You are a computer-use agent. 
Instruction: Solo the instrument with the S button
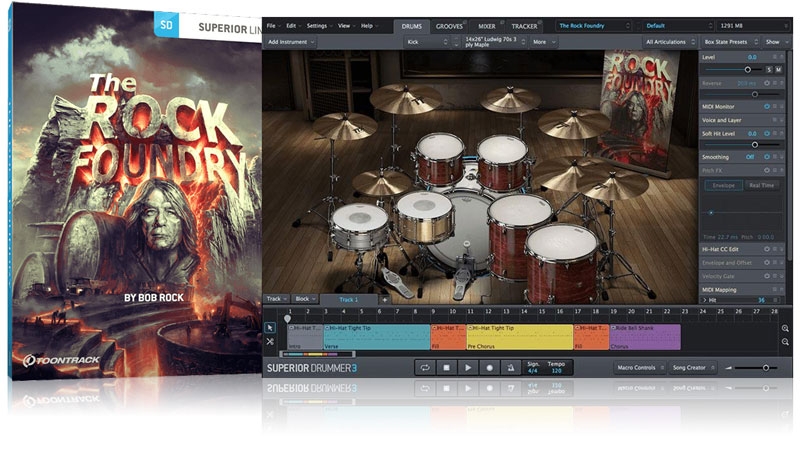(x=769, y=69)
